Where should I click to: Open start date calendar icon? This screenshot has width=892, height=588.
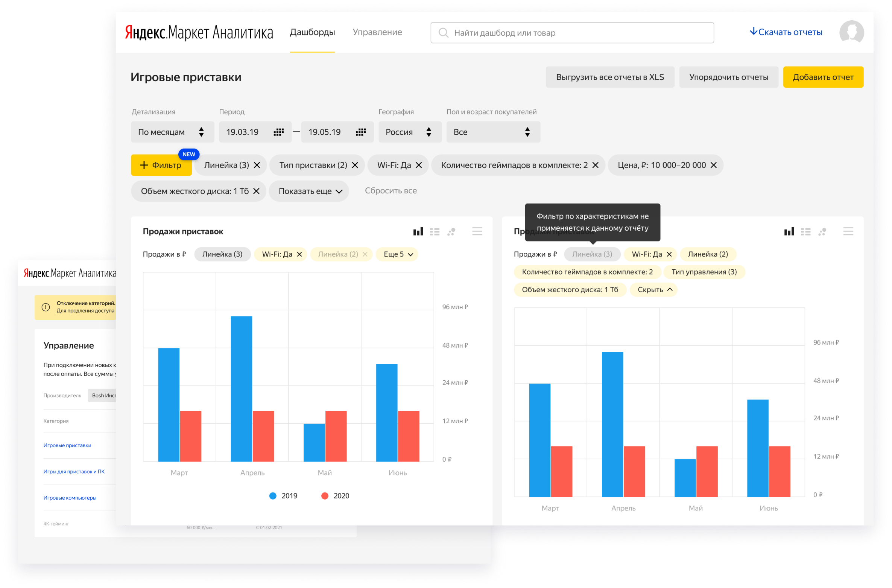tap(278, 132)
